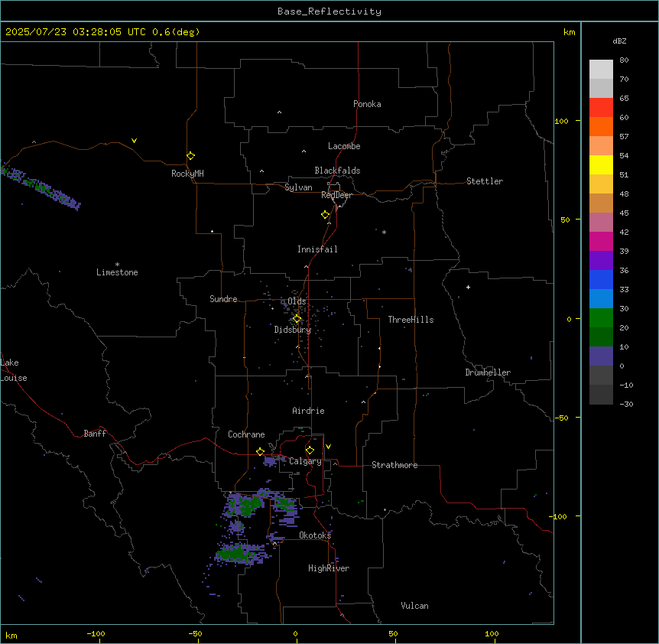
Task: Click the Lacombe city label
Action: 344,146
